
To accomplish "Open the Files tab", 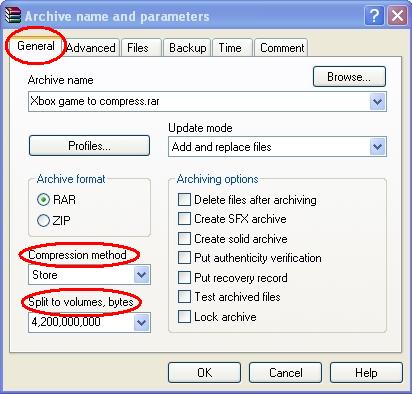I will pyautogui.click(x=141, y=48).
